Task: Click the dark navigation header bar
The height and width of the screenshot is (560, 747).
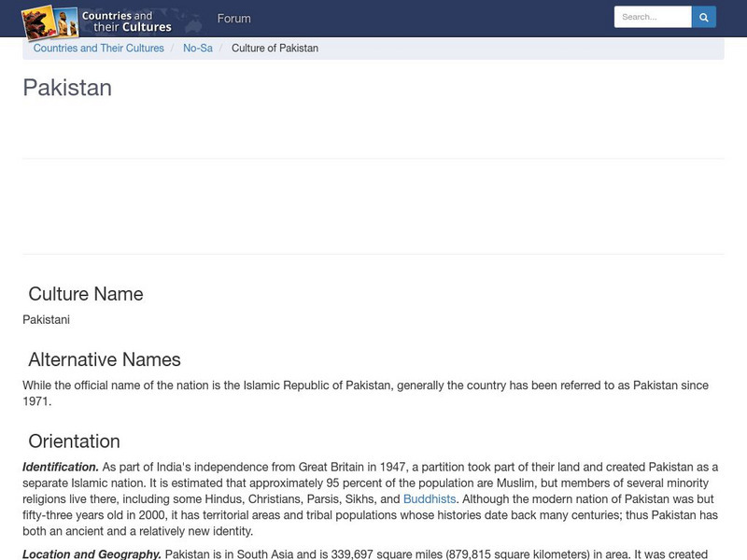Action: click(x=420, y=18)
